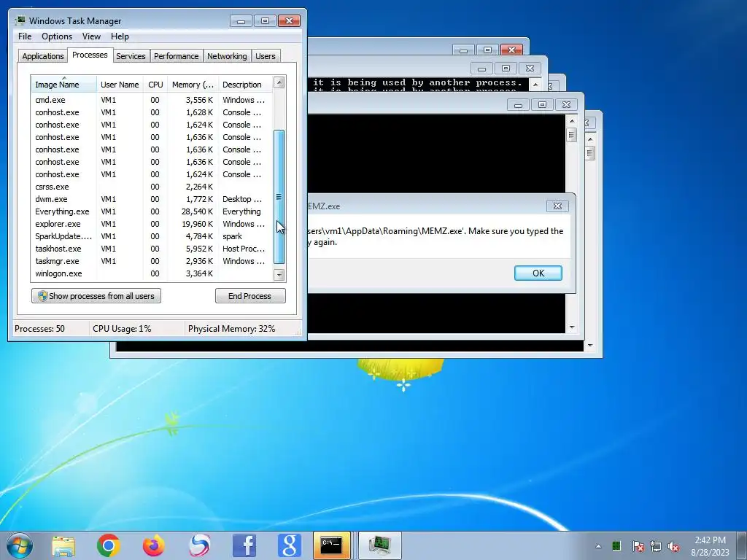Switch to the Applications tab

point(43,56)
